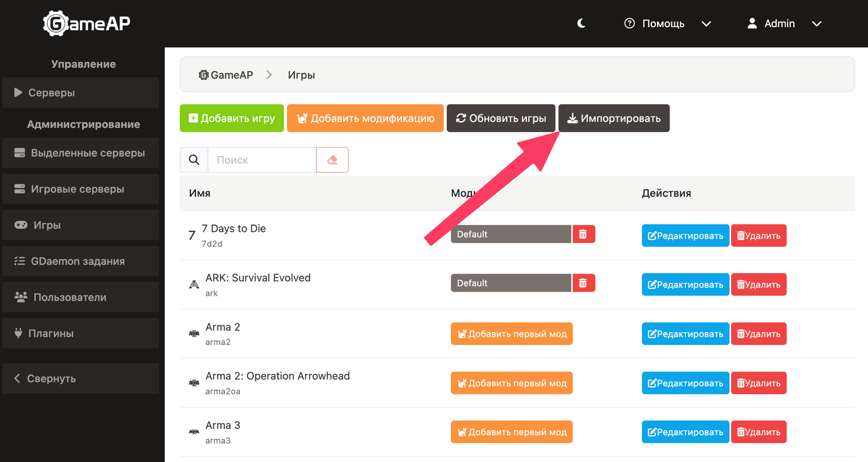Open Серверы in the sidebar
The height and width of the screenshot is (462, 868).
[81, 93]
